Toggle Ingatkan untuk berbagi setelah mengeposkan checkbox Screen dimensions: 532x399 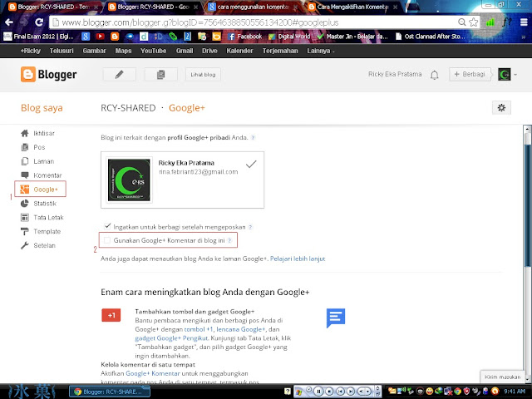click(x=107, y=226)
